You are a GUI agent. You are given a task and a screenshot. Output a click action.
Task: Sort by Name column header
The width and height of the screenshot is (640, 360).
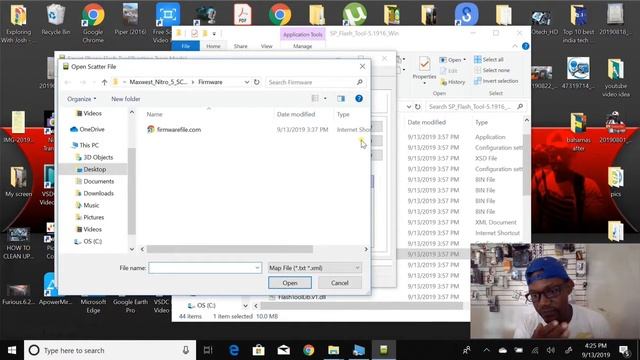154,114
